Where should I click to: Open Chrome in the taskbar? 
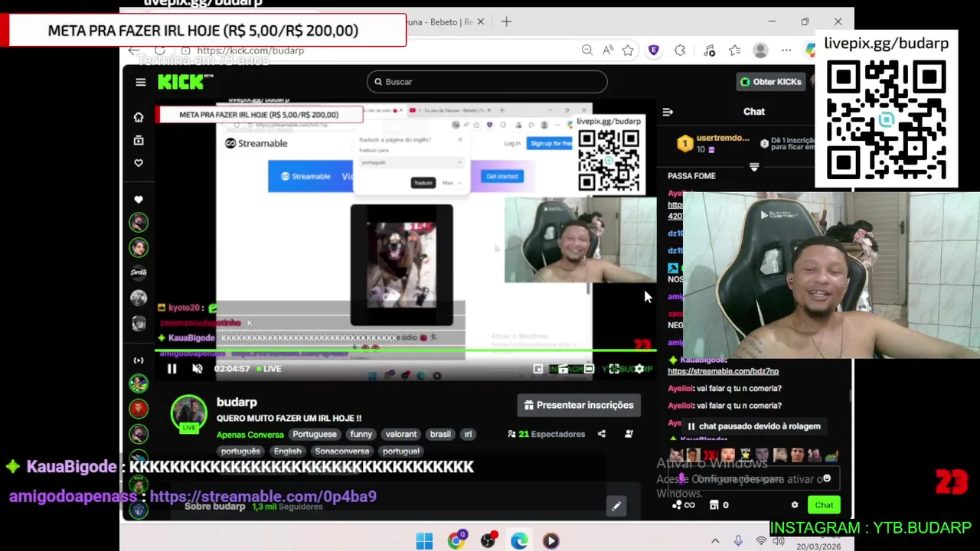[x=456, y=541]
